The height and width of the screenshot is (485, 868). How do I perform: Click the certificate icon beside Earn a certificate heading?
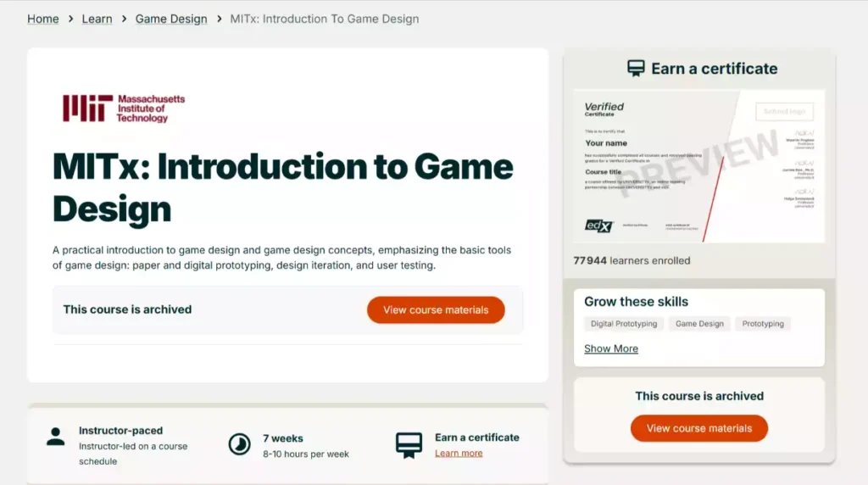pyautogui.click(x=636, y=68)
